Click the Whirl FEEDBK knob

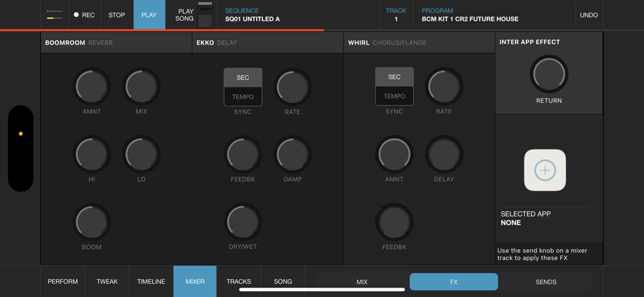tap(394, 222)
